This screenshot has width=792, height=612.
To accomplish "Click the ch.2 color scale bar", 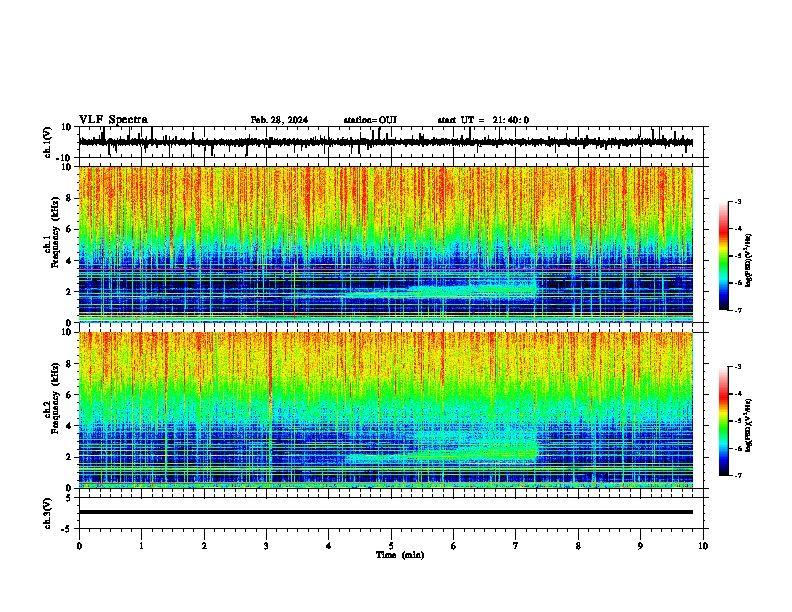I will coord(723,421).
